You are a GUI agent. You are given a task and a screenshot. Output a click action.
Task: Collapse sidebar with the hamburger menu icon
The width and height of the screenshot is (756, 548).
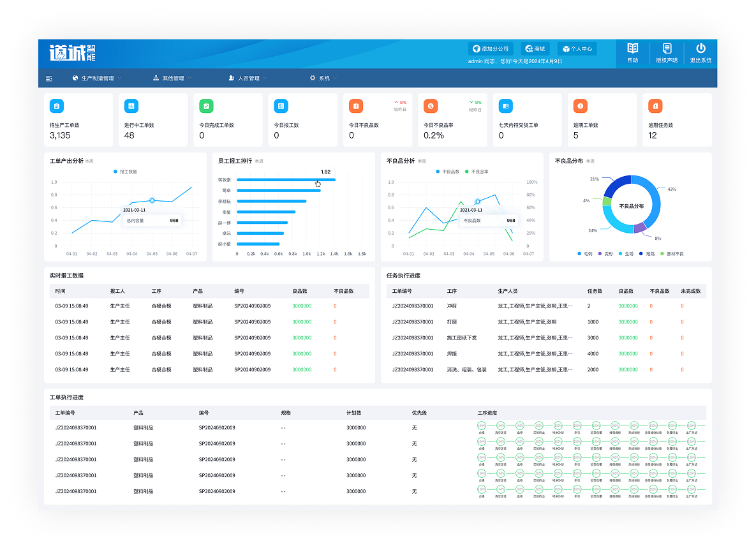(x=49, y=78)
